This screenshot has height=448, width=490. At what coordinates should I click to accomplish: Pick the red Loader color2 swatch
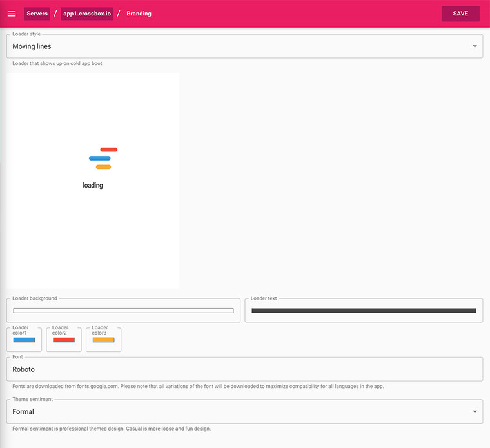(64, 340)
